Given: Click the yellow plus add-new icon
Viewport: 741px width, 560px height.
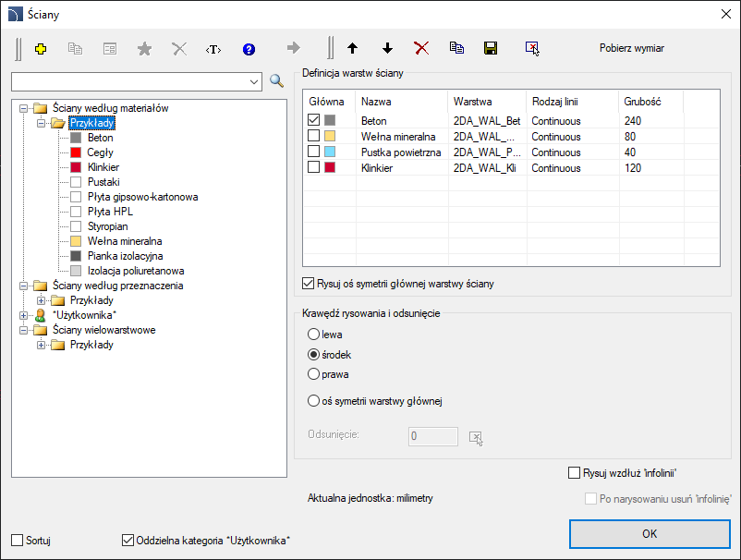Looking at the screenshot, I should (x=41, y=49).
